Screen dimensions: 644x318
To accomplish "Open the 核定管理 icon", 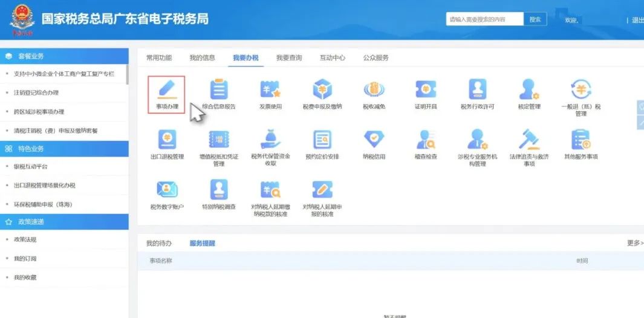I will coord(529,94).
